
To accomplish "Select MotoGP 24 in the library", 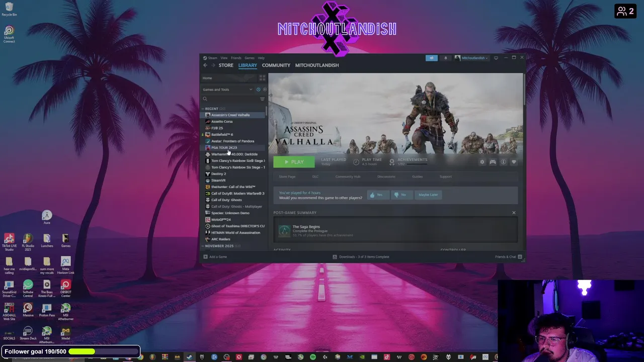I will coord(221,220).
